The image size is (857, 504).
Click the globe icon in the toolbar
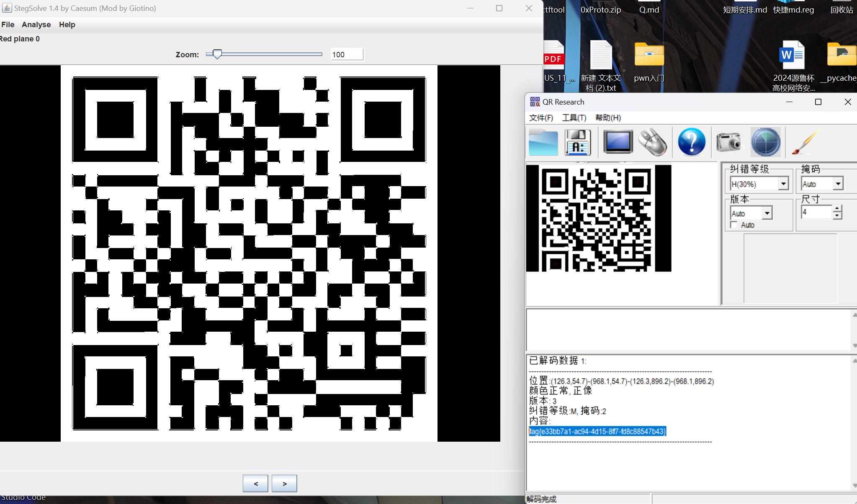pyautogui.click(x=765, y=142)
